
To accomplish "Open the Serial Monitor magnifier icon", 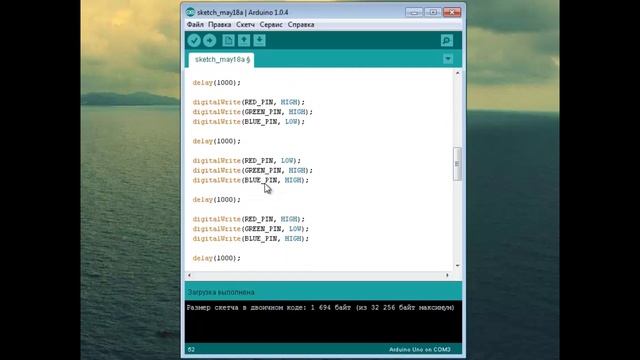I will [x=447, y=40].
